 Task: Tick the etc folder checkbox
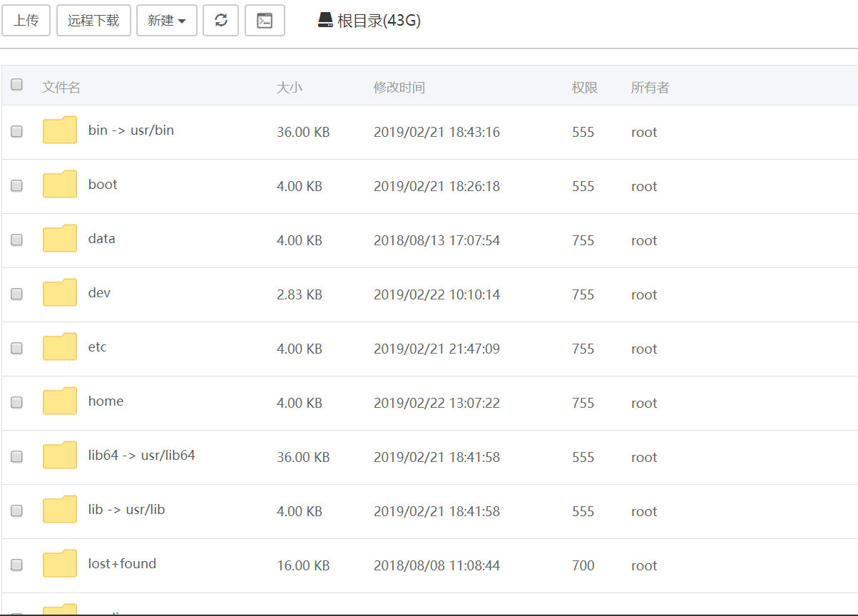click(17, 348)
